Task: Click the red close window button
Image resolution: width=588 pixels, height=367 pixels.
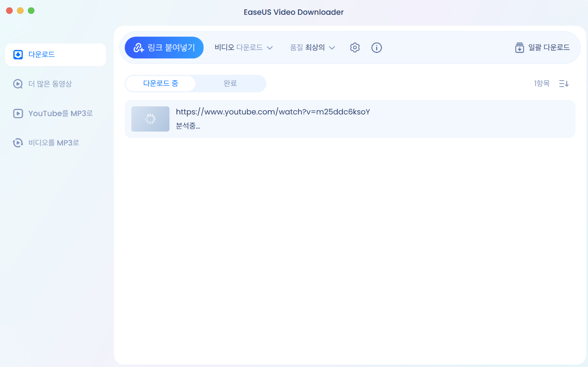Action: 9,10
